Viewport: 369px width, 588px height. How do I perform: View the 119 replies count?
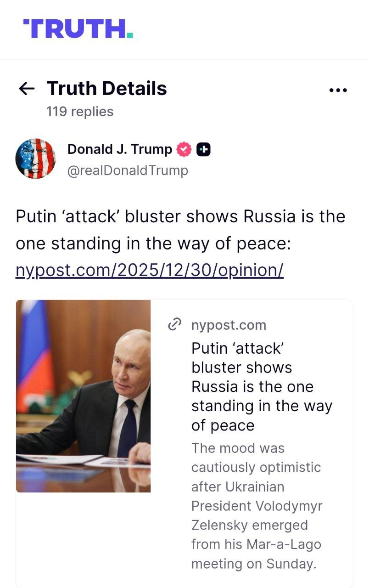click(x=80, y=112)
